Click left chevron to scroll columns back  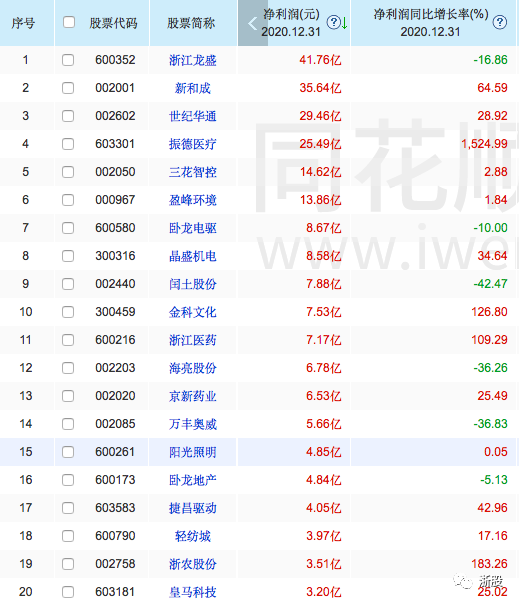[252, 23]
